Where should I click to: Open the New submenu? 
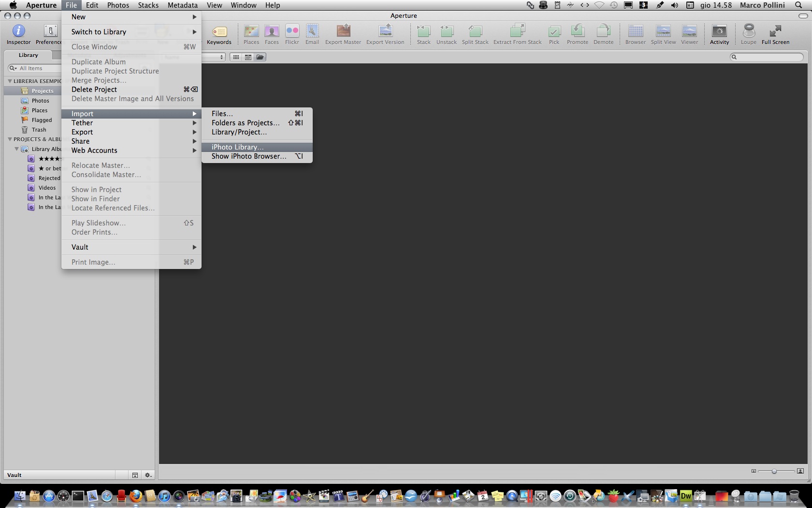(131, 17)
